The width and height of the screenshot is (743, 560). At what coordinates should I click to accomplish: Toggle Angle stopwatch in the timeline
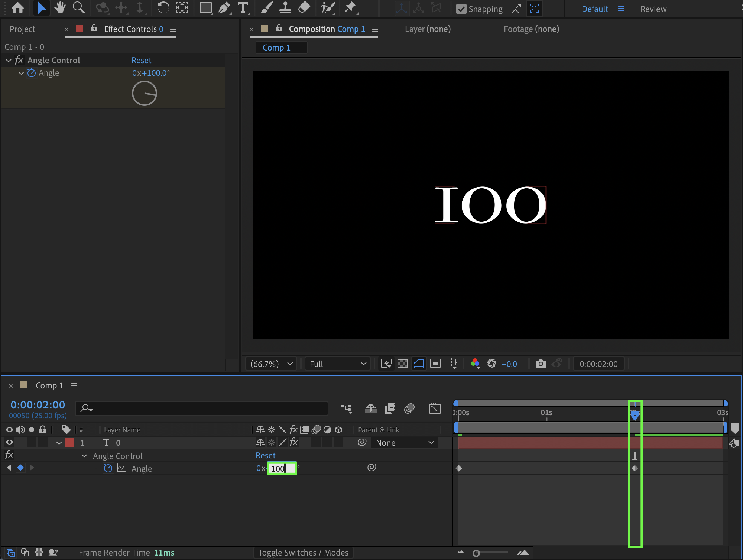[108, 468]
